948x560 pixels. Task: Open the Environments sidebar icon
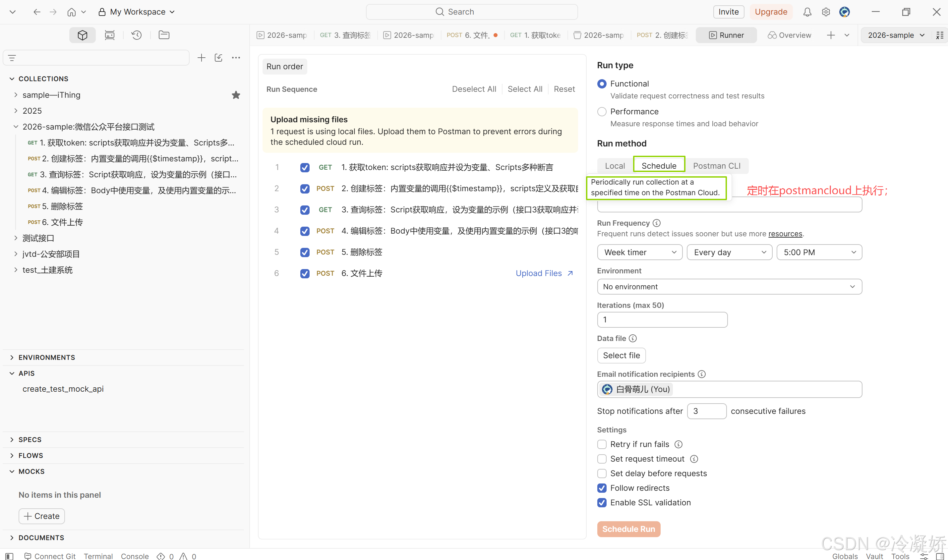[109, 35]
